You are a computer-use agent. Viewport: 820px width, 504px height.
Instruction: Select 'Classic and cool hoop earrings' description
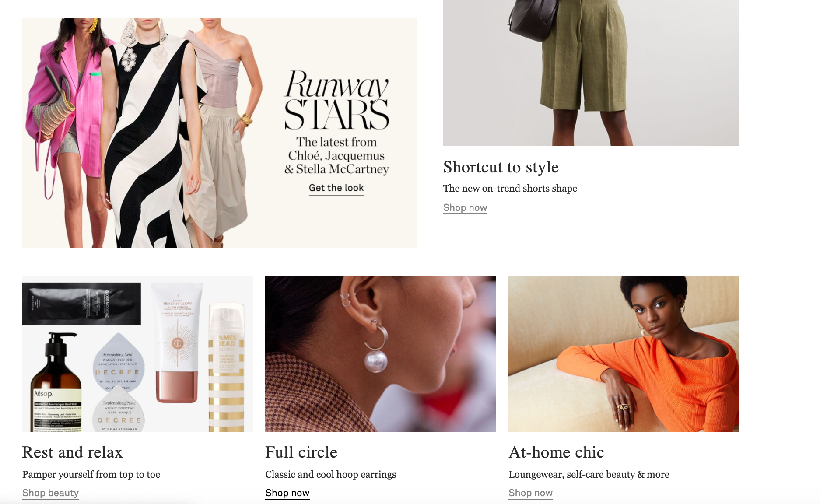click(331, 475)
